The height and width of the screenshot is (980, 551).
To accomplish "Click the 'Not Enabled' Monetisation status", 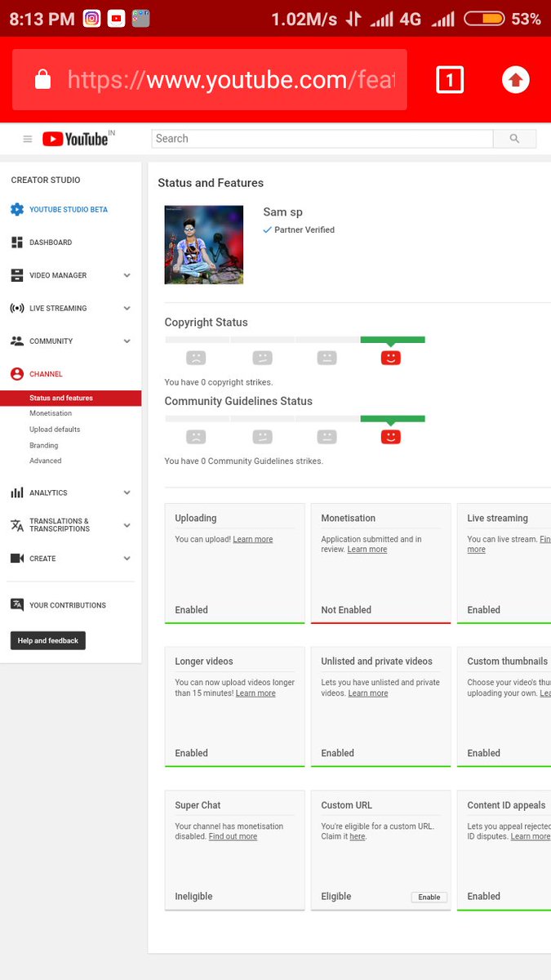I will [x=346, y=610].
